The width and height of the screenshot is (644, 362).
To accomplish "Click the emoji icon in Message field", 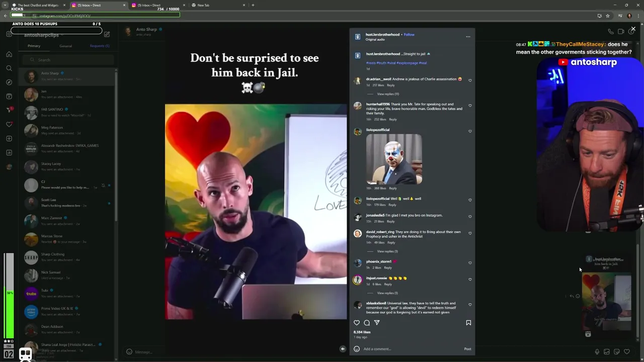I will pyautogui.click(x=129, y=352).
